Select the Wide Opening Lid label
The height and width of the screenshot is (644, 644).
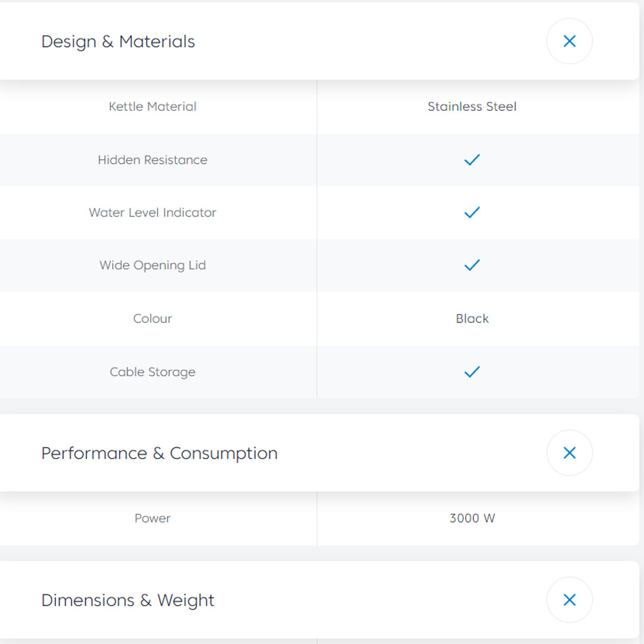tap(153, 265)
